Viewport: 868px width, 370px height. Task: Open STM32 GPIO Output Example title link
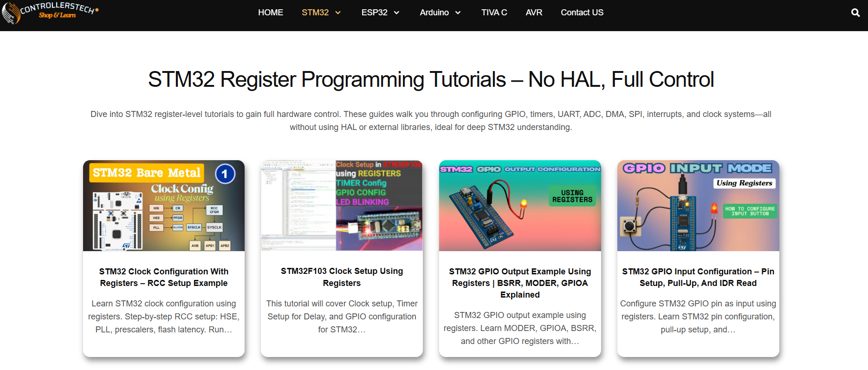pyautogui.click(x=520, y=283)
